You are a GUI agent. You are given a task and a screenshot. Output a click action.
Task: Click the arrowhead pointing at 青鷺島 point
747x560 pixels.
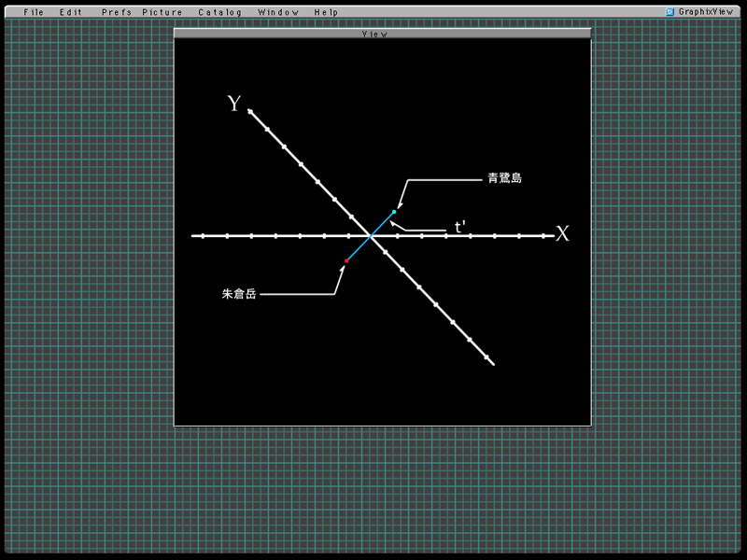[399, 205]
